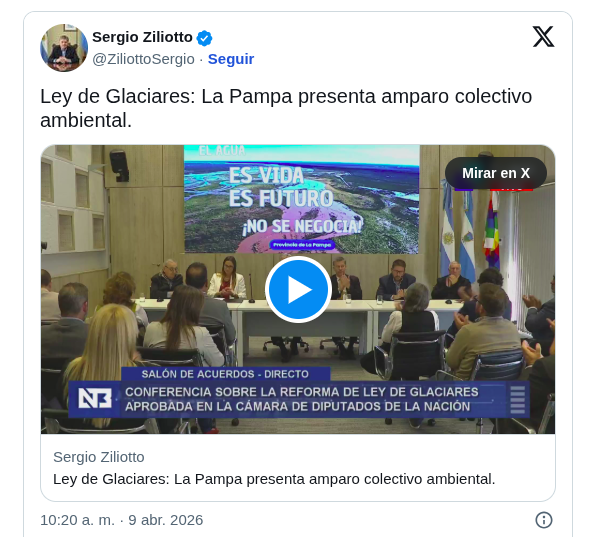Open the tweet info icon
The width and height of the screenshot is (600, 537).
[544, 520]
